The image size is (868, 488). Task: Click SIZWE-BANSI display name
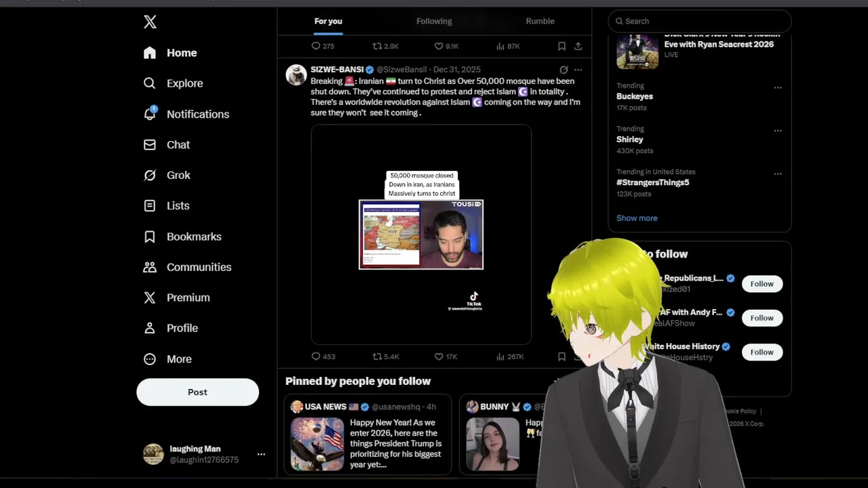(337, 70)
